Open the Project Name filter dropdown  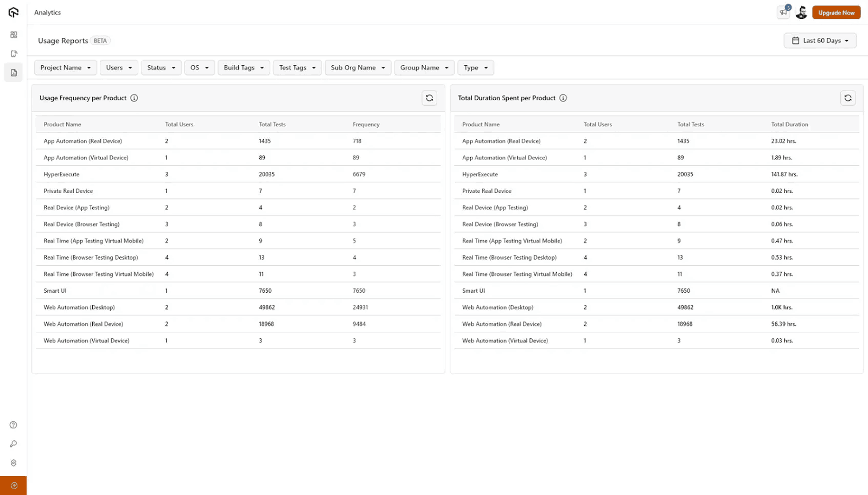(x=65, y=67)
